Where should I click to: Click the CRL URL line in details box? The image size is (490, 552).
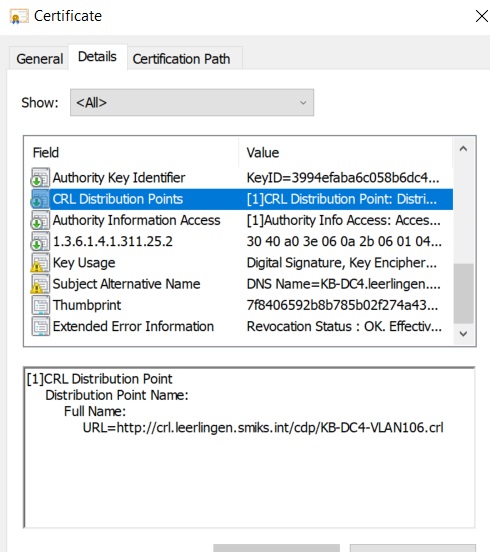263,427
